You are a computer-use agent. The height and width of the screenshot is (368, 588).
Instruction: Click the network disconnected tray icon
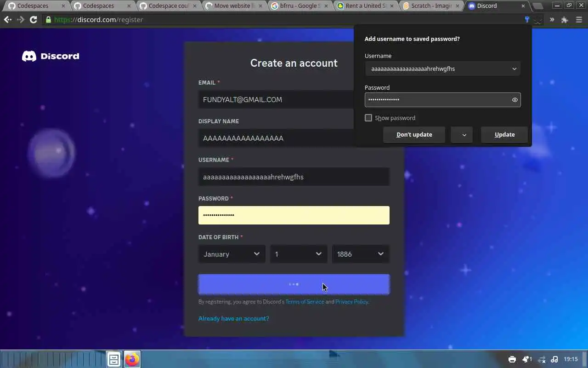[x=542, y=359]
